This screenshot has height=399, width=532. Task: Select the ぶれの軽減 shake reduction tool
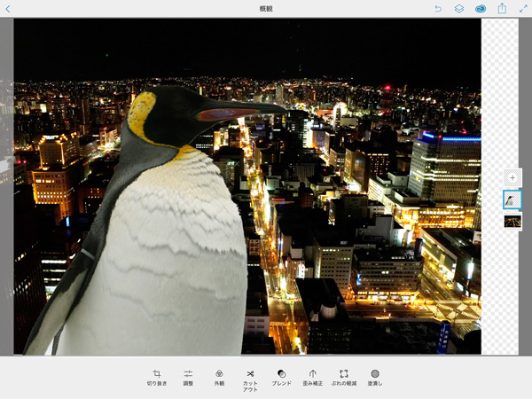pos(344,378)
